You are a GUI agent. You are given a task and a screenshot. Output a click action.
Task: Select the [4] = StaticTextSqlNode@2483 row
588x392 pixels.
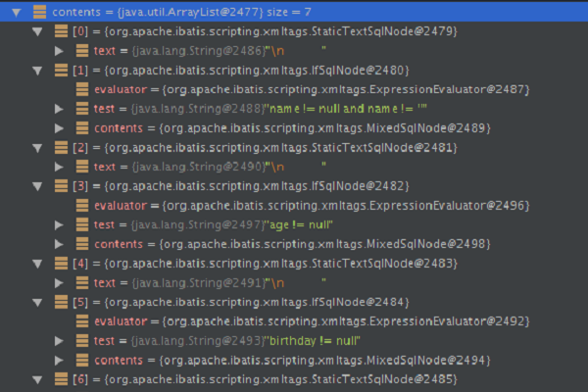click(294, 264)
